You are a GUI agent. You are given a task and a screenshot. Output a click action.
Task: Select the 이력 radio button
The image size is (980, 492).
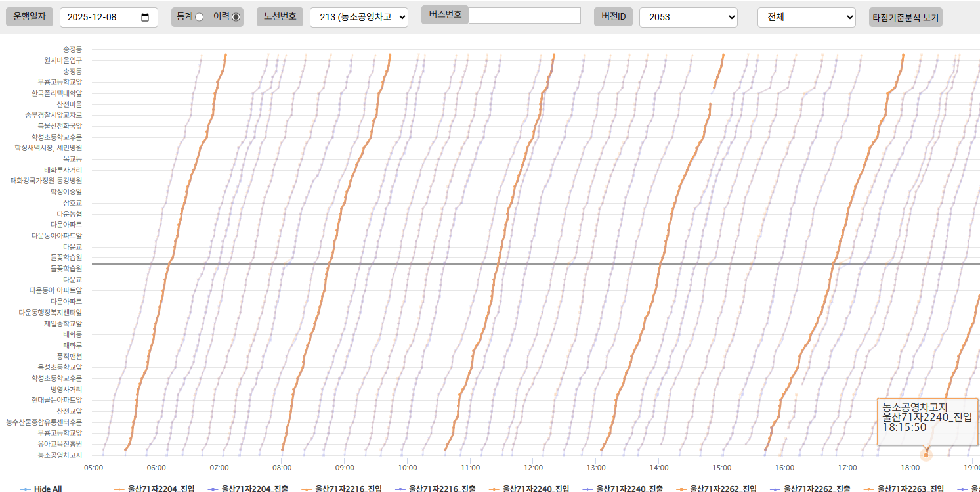[x=236, y=17]
